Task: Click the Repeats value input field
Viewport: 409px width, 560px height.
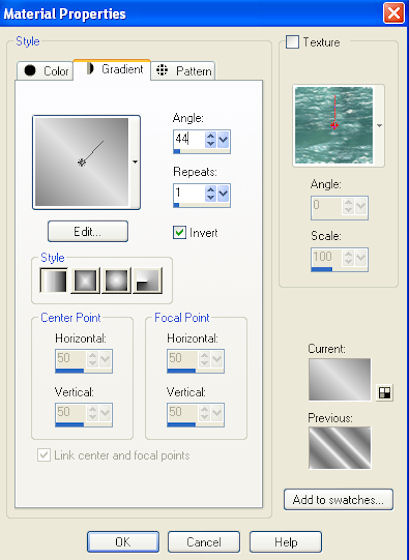Action: pyautogui.click(x=189, y=193)
